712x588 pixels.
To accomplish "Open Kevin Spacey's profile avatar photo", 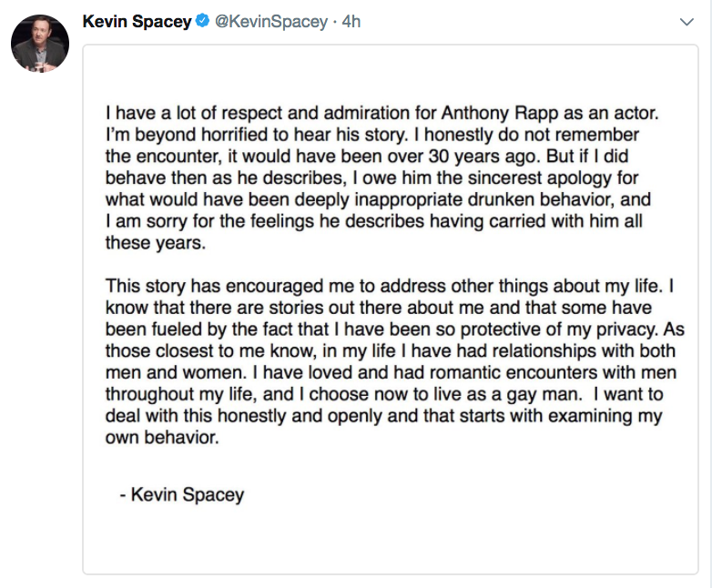I will point(40,43).
